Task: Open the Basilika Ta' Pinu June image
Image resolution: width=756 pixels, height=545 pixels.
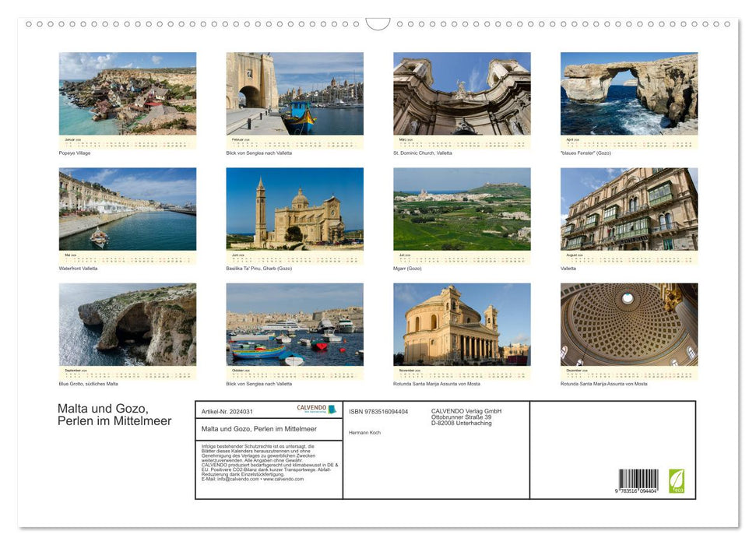Action: (x=294, y=210)
